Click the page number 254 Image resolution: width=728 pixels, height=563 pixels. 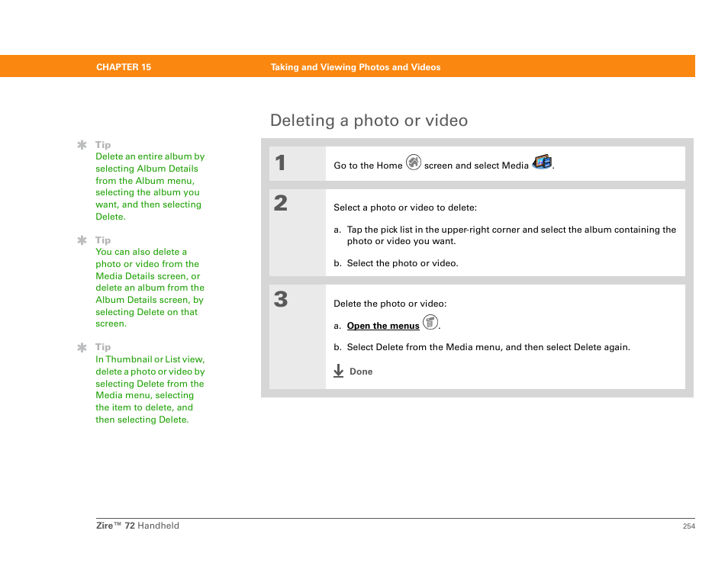(x=689, y=526)
